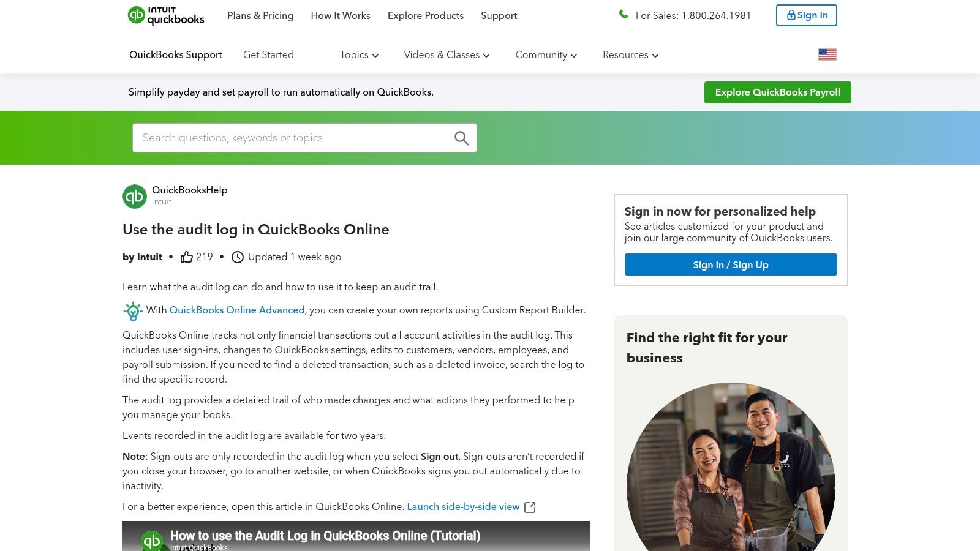Click the Sign In button in header

click(x=806, y=15)
